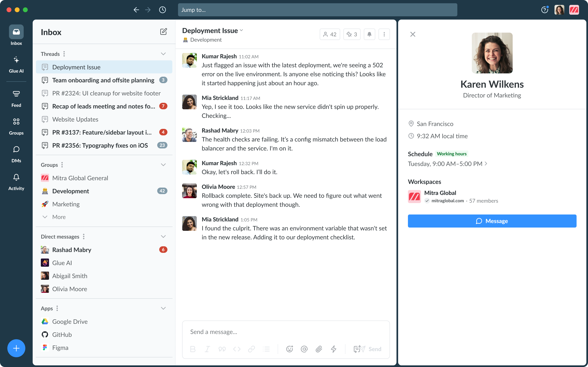
Task: Toggle thread notifications bell
Action: 369,34
